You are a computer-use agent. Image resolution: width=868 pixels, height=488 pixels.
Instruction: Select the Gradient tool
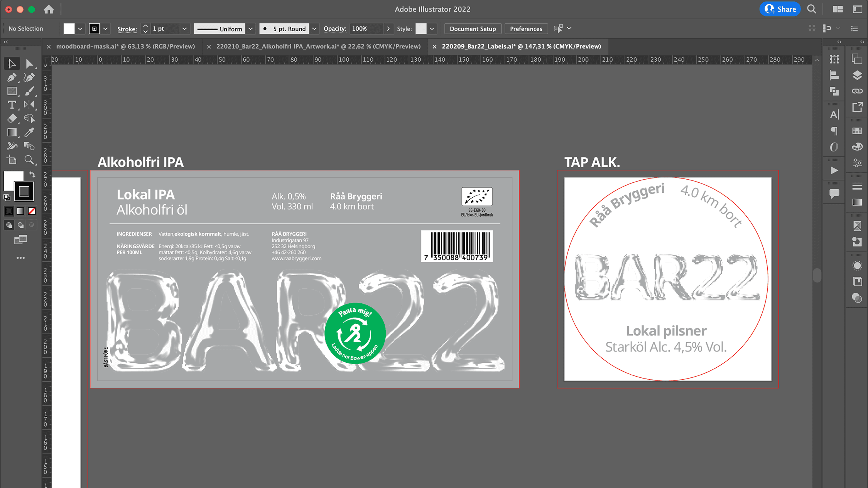(x=12, y=132)
